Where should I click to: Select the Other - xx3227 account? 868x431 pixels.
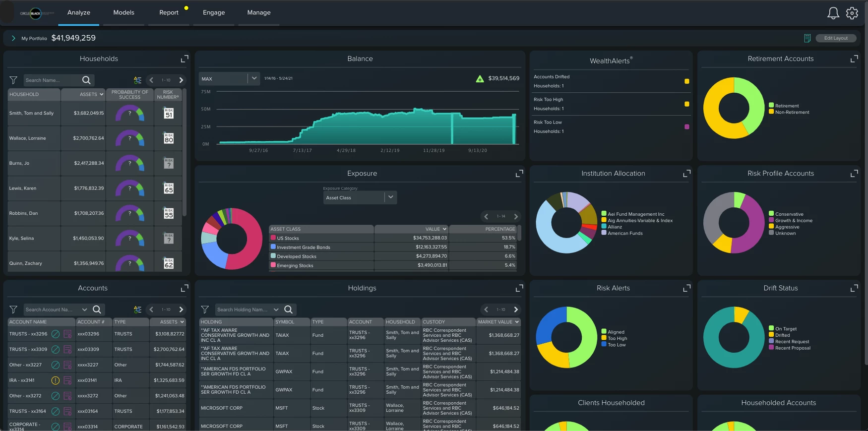tap(97, 365)
